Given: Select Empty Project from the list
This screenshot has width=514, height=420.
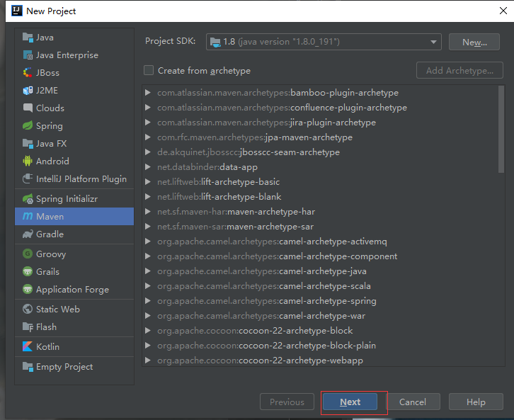Looking at the screenshot, I should [x=64, y=367].
